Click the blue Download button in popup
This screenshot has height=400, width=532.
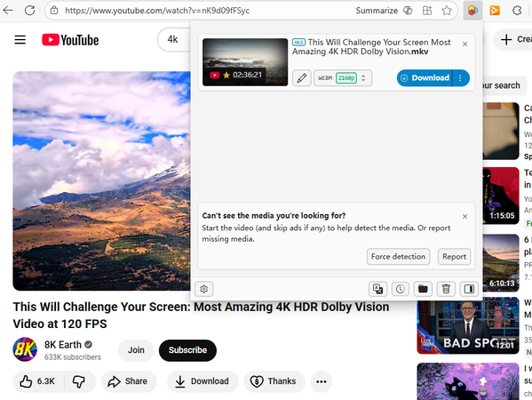[425, 78]
